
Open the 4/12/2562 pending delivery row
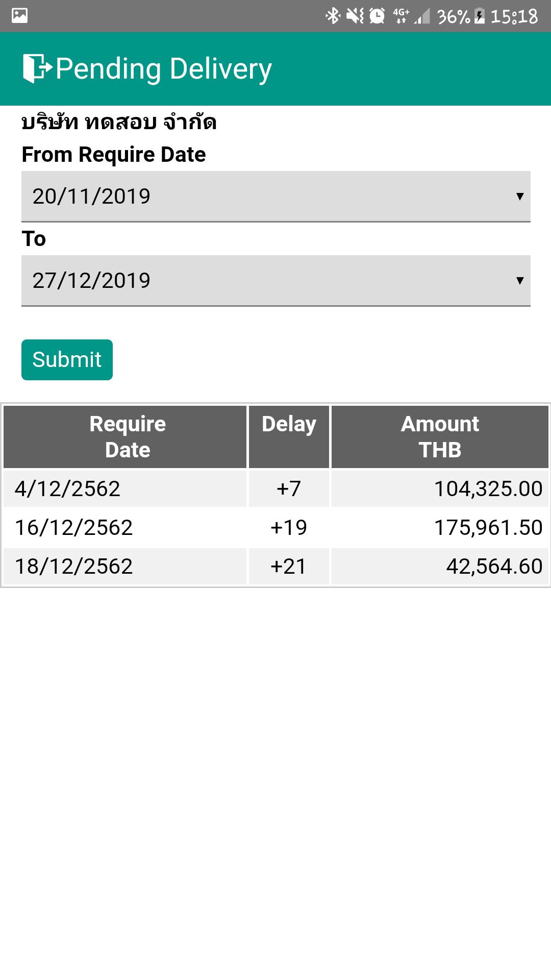pos(276,488)
